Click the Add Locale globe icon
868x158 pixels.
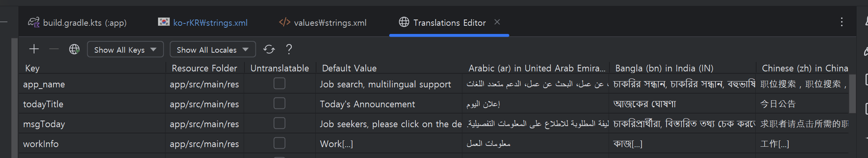(x=74, y=49)
